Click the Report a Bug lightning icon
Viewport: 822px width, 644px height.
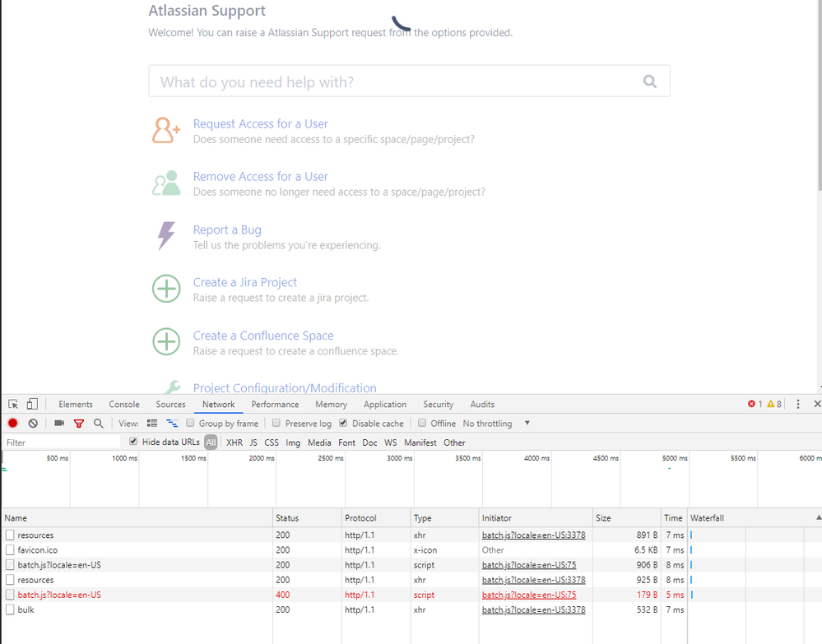click(x=166, y=235)
